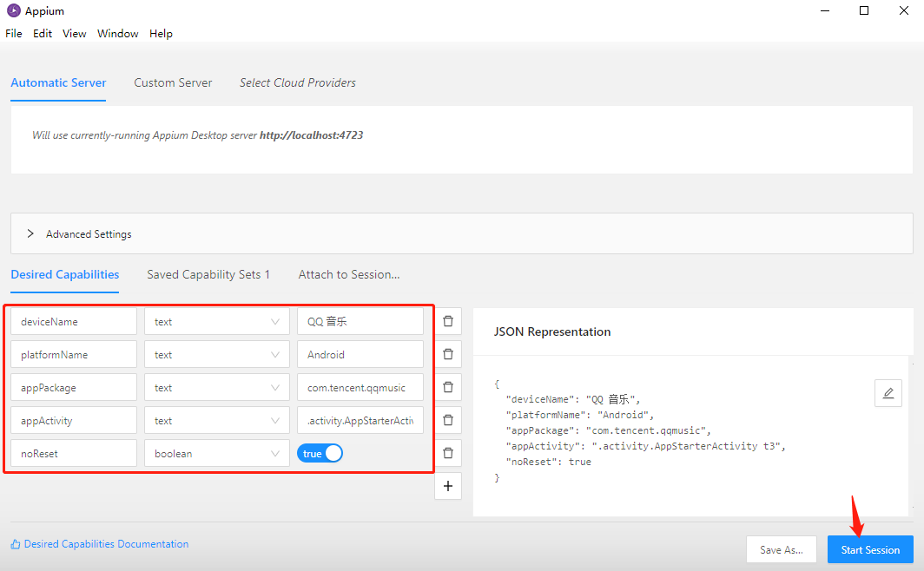
Task: Delete the appActivity capability row
Action: [448, 420]
